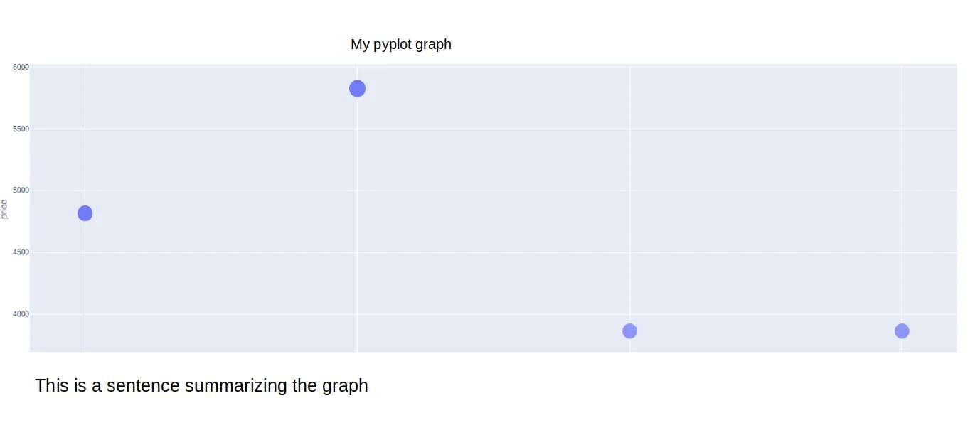
Task: Click the 6000 y-axis tick label
Action: [x=21, y=67]
